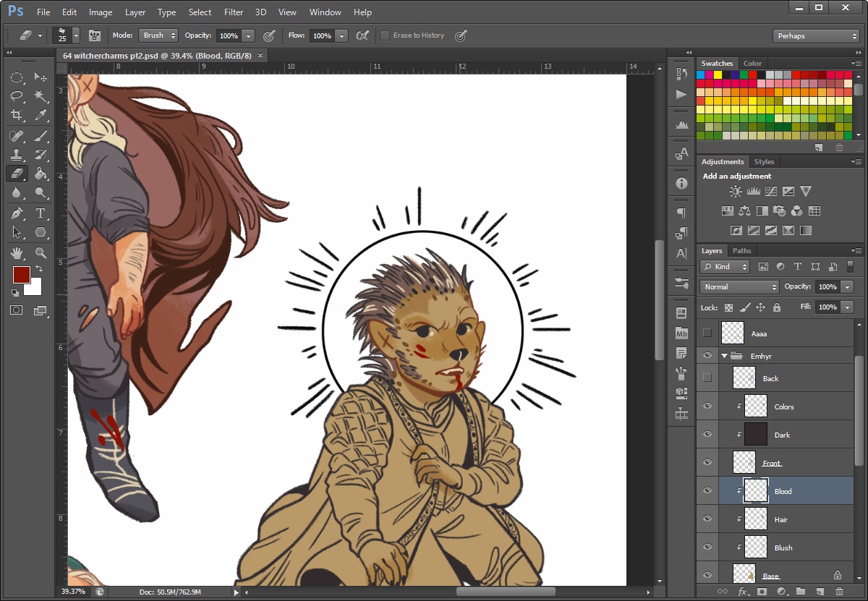Click the zoom percentage field
The height and width of the screenshot is (601, 868).
(74, 592)
